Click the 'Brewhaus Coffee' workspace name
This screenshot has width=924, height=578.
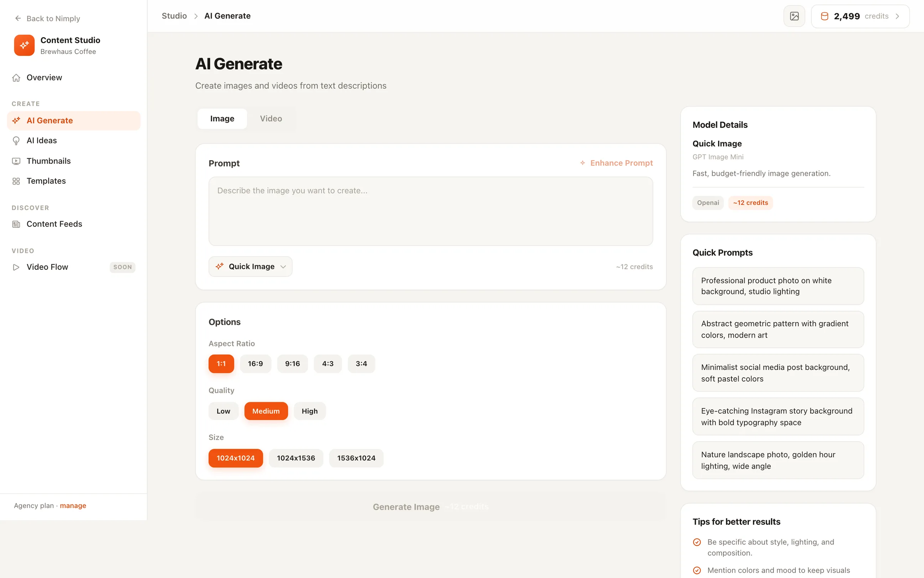point(68,52)
